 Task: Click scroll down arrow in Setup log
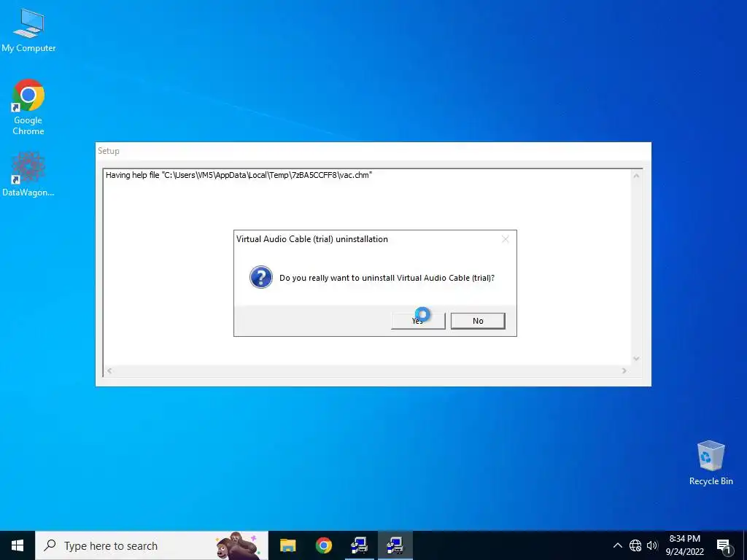[636, 359]
